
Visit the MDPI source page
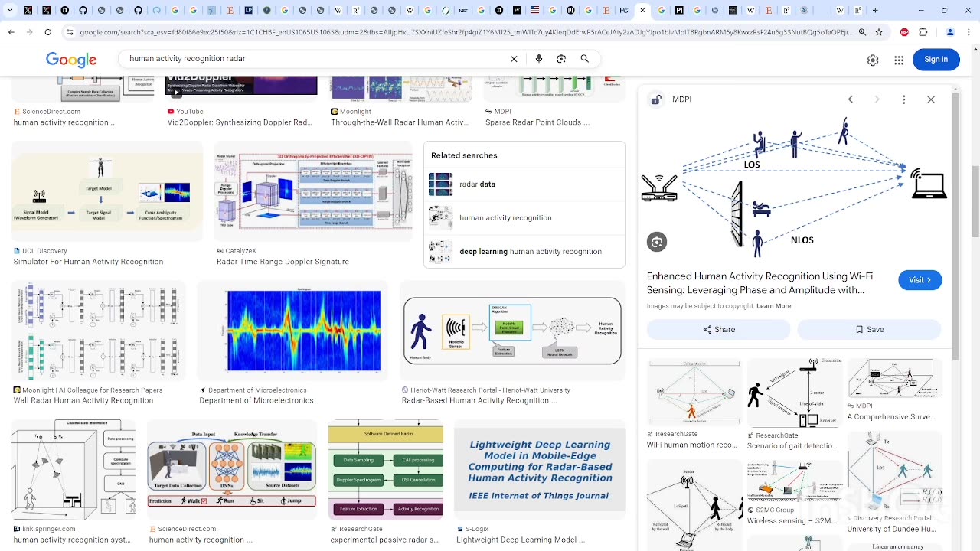[920, 280]
